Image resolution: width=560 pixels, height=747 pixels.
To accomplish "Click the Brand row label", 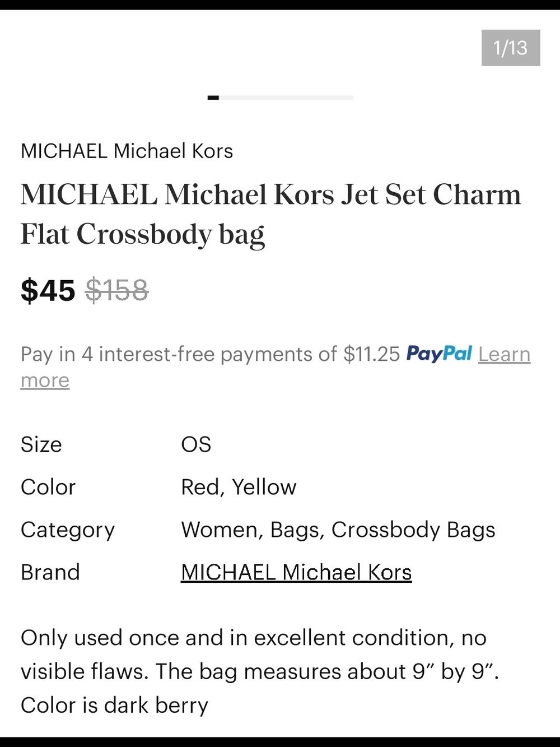I will tap(50, 572).
